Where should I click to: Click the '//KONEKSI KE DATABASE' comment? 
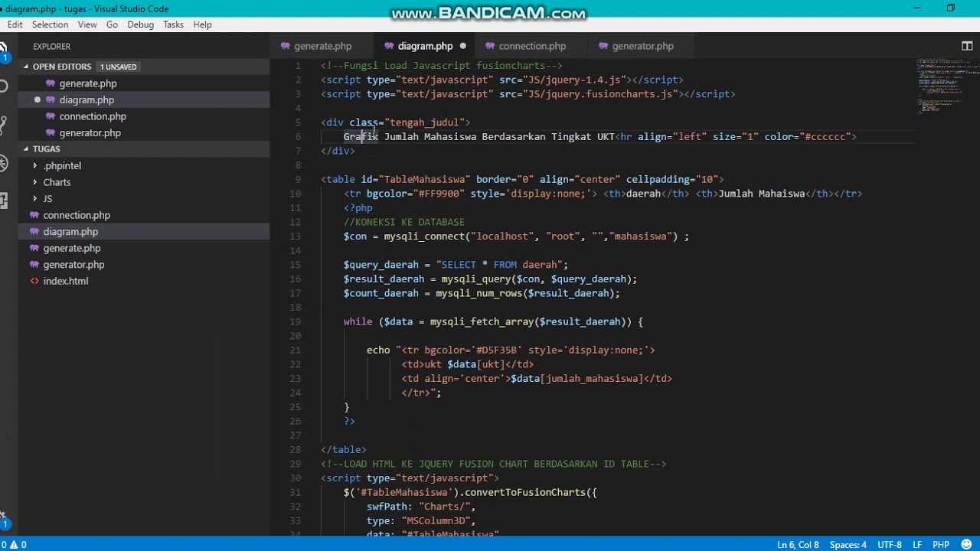[403, 222]
